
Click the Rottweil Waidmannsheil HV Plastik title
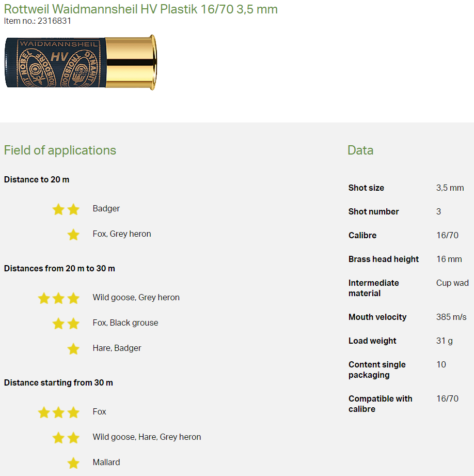(140, 9)
